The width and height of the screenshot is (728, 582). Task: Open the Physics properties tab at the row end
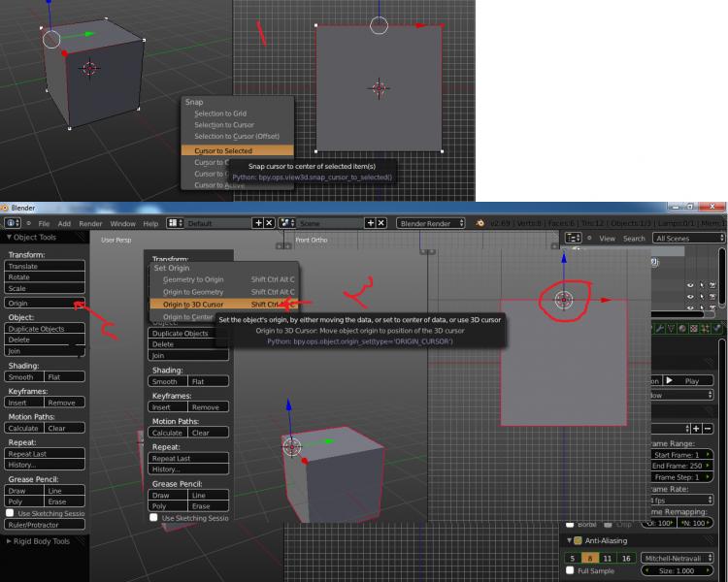717,328
